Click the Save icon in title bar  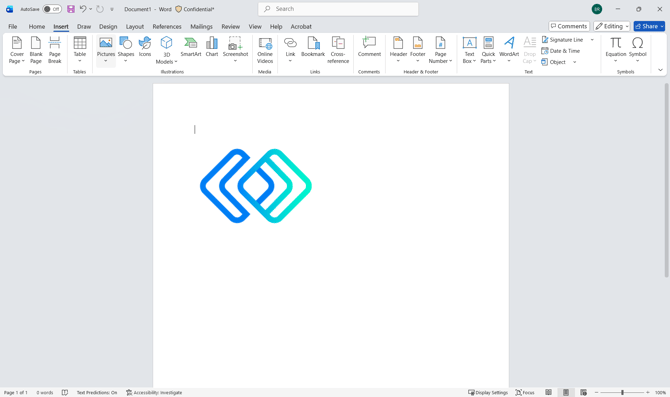(x=71, y=9)
